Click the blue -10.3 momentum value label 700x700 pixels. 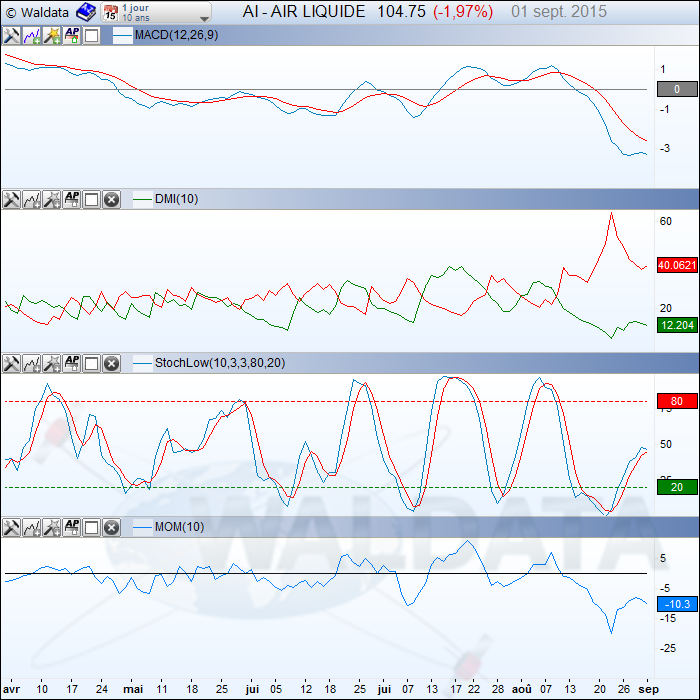pos(677,604)
